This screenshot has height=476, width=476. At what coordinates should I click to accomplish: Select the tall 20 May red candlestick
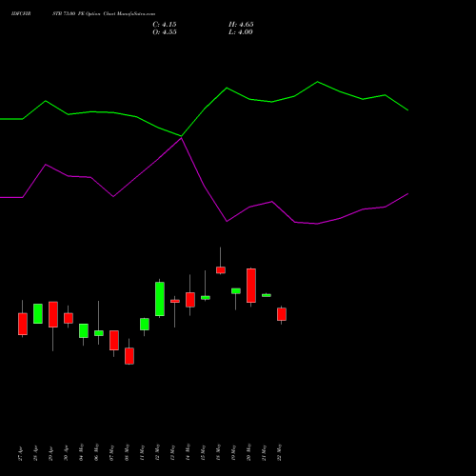coord(251,286)
